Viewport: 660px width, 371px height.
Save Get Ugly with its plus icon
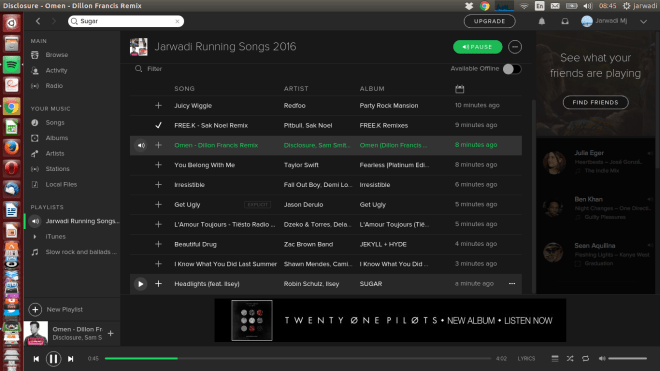158,204
